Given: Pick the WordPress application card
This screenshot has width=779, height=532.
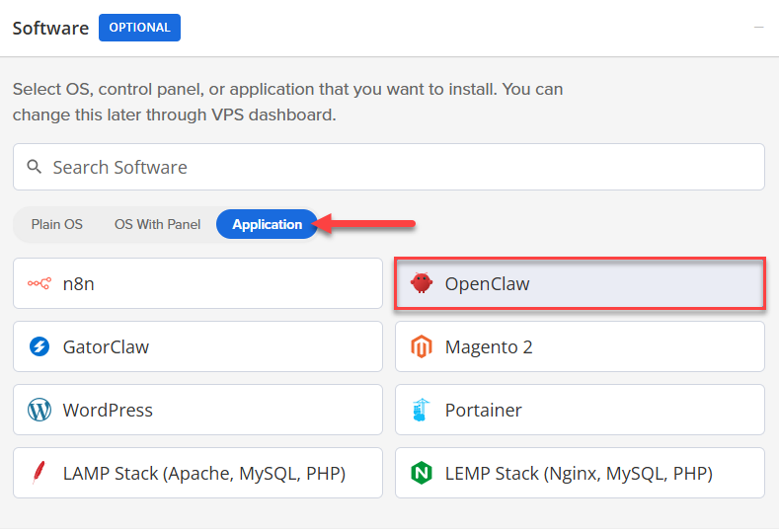Looking at the screenshot, I should tap(197, 410).
